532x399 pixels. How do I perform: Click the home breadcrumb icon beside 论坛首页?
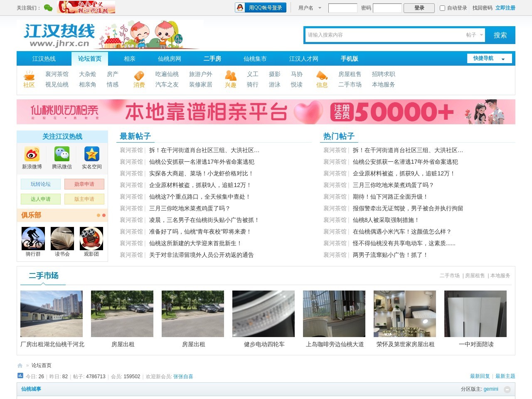(20, 365)
